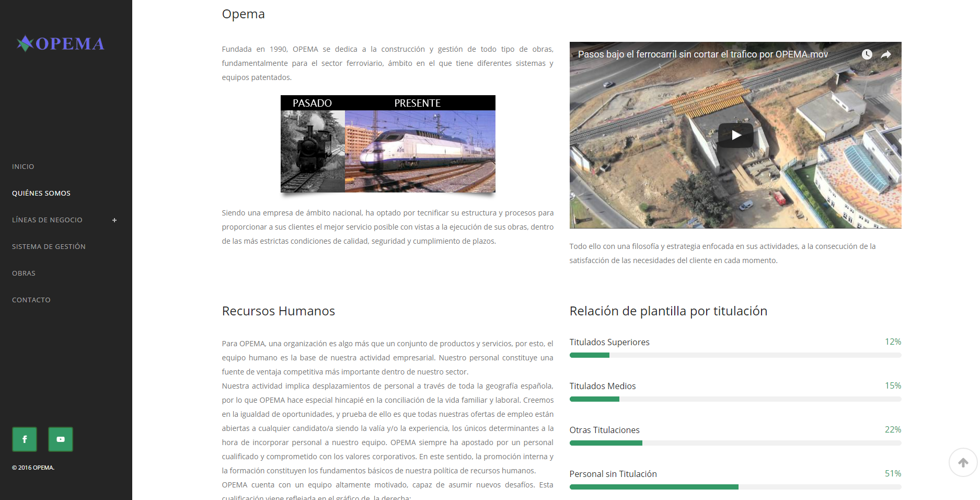Screen dimensions: 980x500
Task: Click the video title link text
Action: (703, 54)
